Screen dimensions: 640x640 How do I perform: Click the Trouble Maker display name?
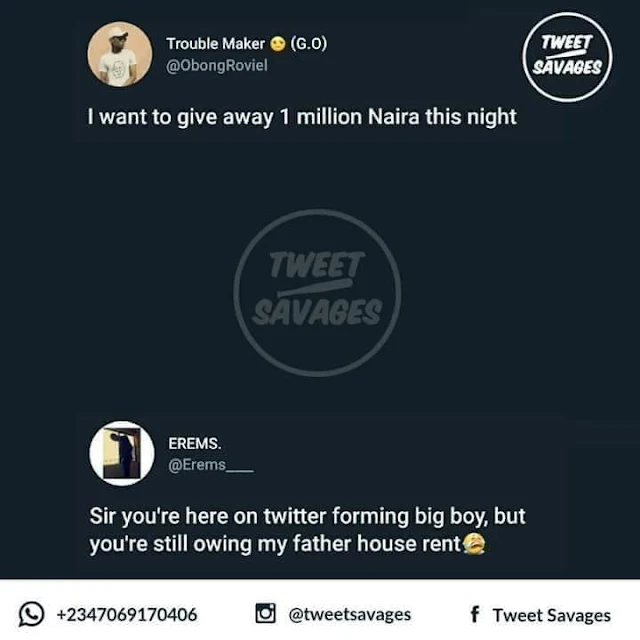[216, 44]
